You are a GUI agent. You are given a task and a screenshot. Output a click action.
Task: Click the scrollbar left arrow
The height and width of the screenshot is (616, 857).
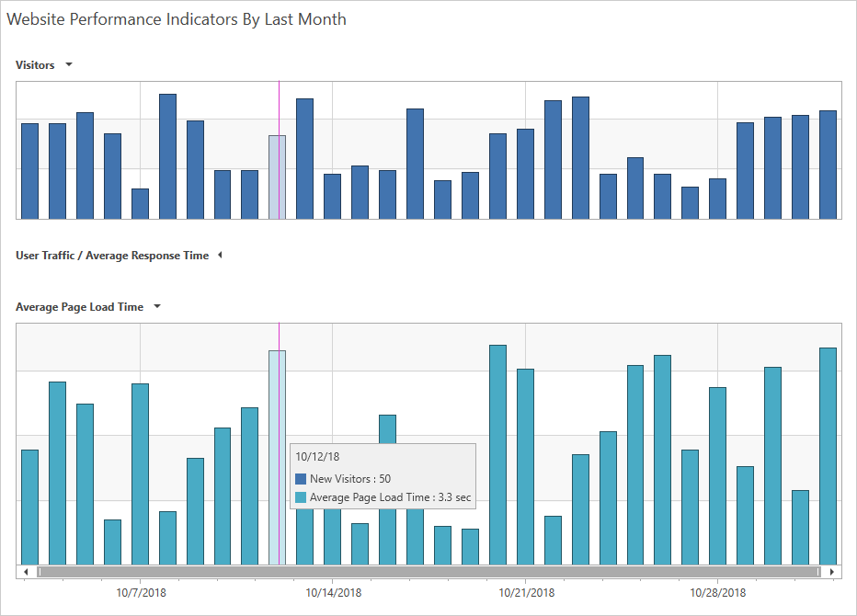tap(26, 572)
